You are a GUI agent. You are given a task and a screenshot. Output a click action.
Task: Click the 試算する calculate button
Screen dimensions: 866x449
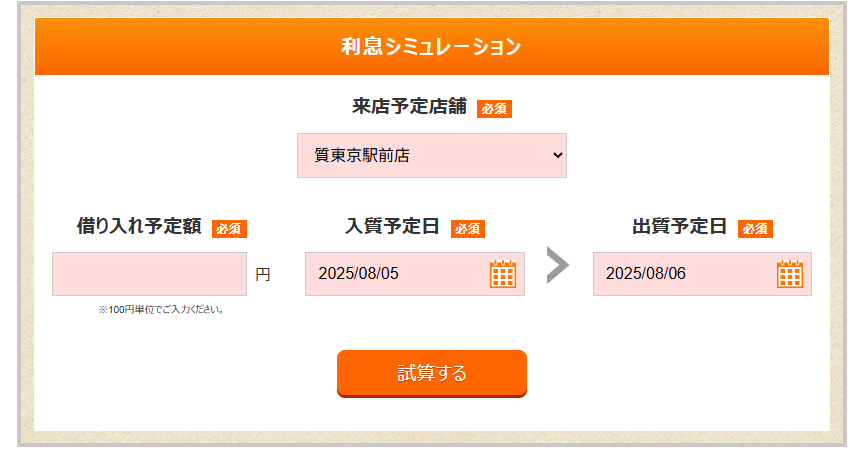click(x=432, y=373)
